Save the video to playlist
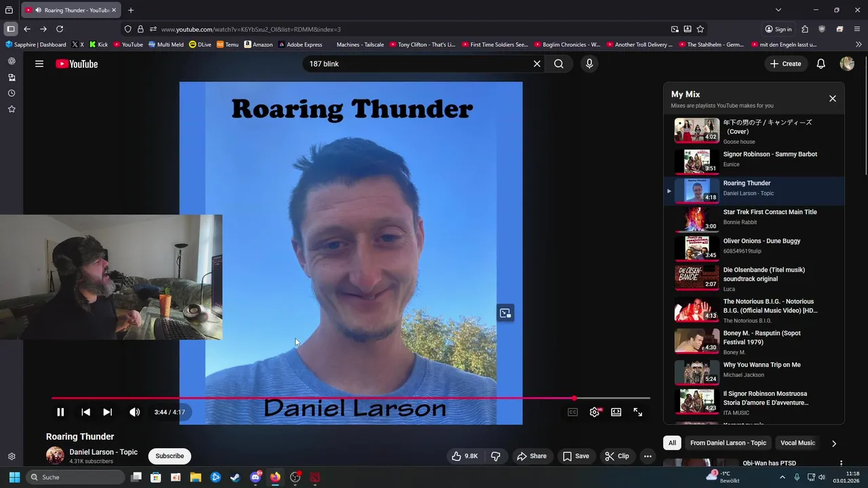 (x=576, y=456)
